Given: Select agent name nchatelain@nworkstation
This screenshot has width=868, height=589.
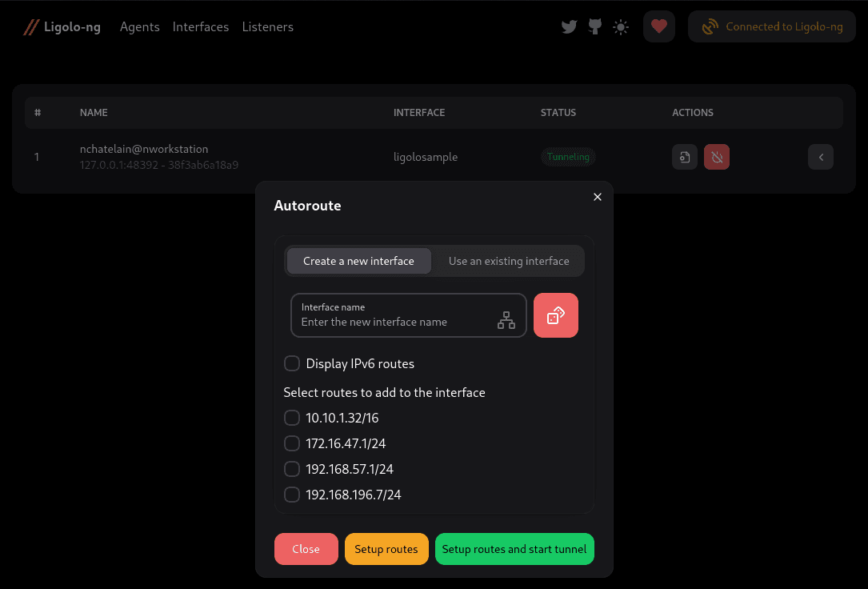Looking at the screenshot, I should (x=144, y=149).
